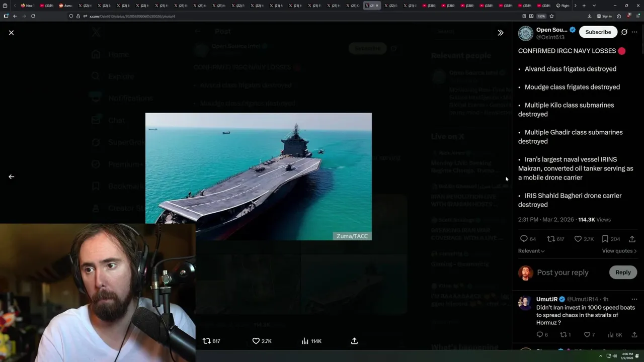Like the post showing 2.7K in side panel
Screen dimensions: 644x362
tap(584, 239)
